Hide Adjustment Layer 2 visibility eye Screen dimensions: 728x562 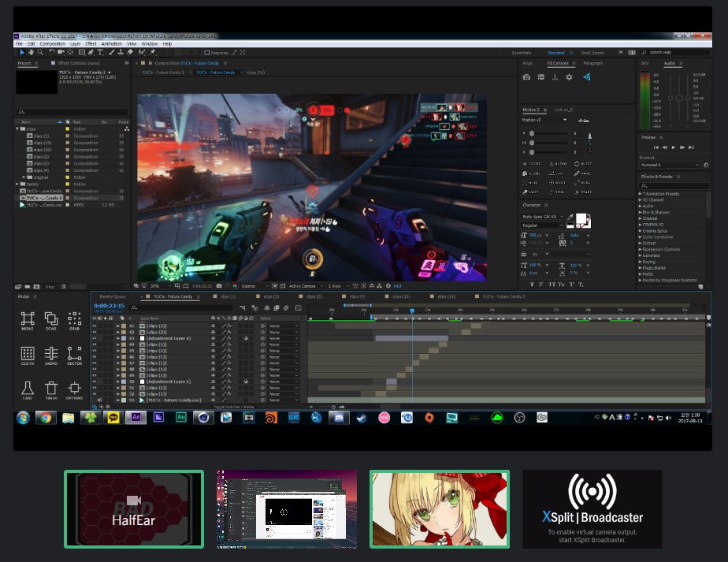coord(95,339)
